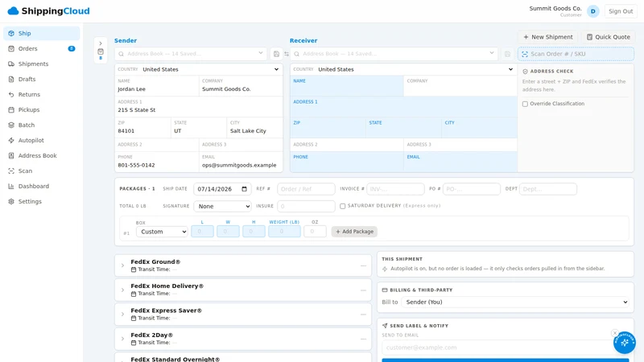This screenshot has height=362, width=644.
Task: Open orders panel via collapsed sidebar box icon
Action: click(x=101, y=51)
